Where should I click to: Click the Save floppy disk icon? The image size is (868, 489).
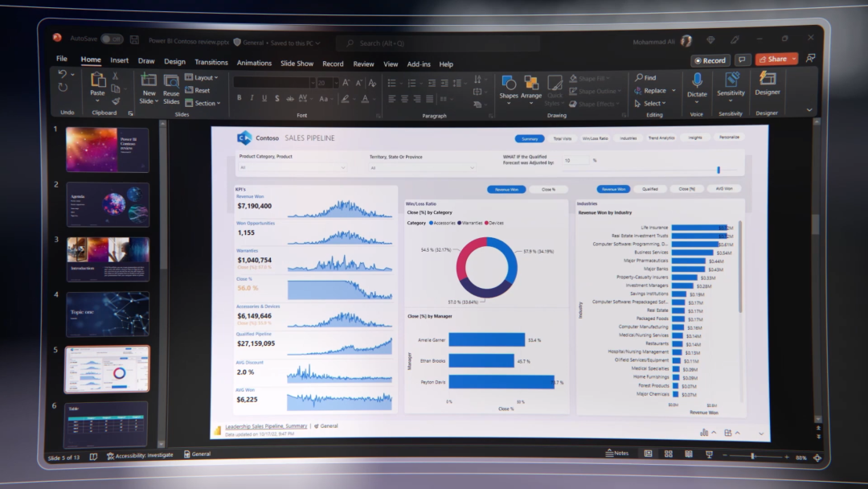(134, 39)
